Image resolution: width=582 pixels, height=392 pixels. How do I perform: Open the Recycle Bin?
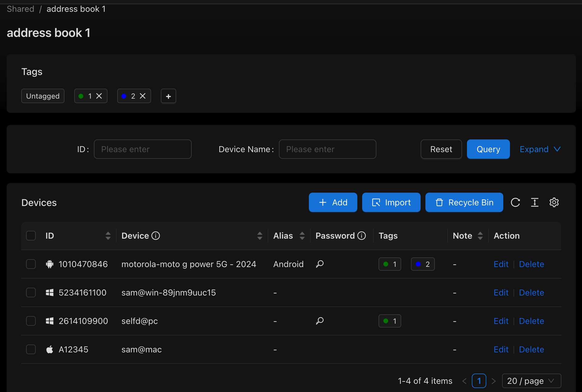(x=464, y=202)
